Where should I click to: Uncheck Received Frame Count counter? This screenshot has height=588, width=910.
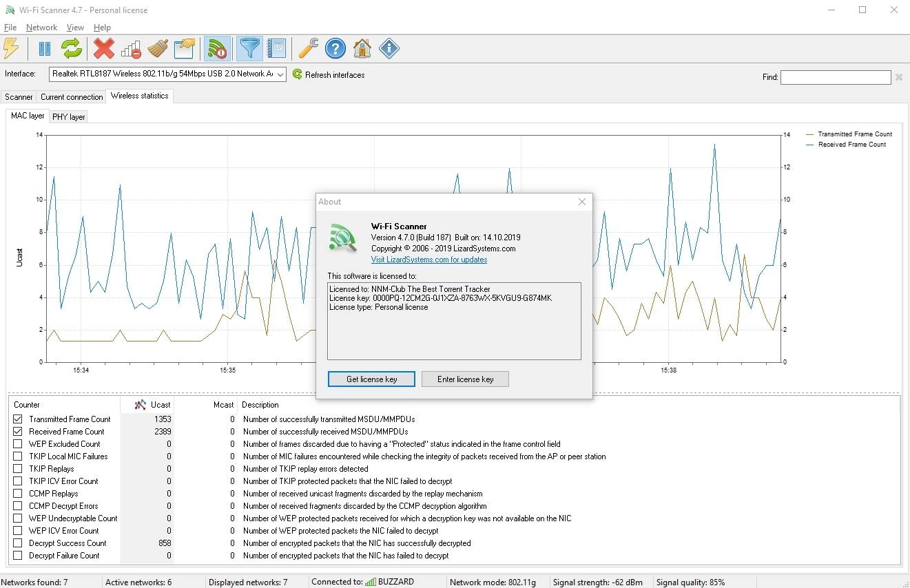(x=18, y=431)
